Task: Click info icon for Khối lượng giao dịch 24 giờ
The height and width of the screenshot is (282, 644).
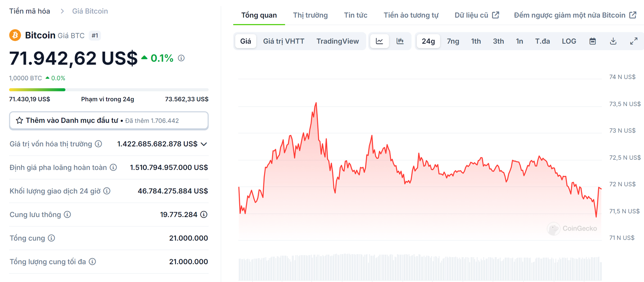Action: click(x=107, y=191)
